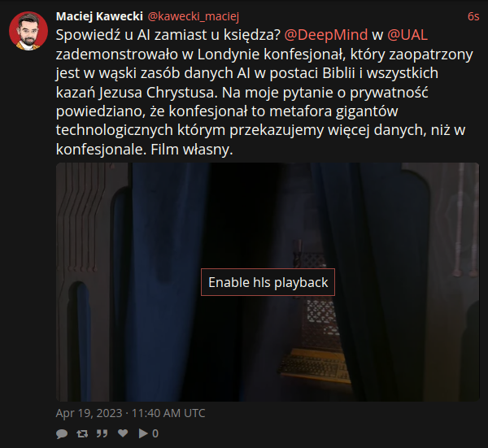
Task: Click the tweet body text paragraph
Action: click(x=264, y=92)
